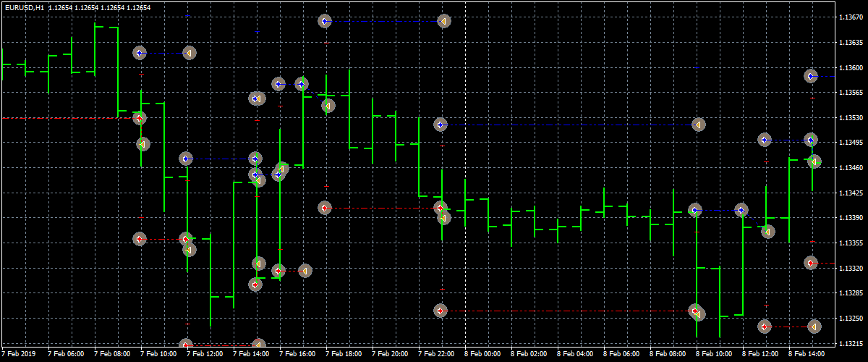868x362 pixels.
Task: Click the orange close marker at the 1.13670 level
Action: (x=444, y=22)
